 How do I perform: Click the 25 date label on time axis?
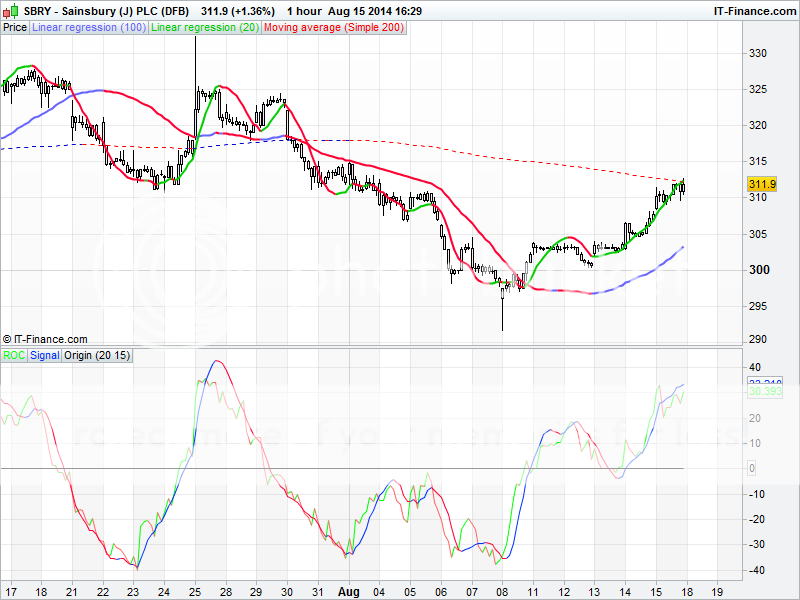coord(195,592)
